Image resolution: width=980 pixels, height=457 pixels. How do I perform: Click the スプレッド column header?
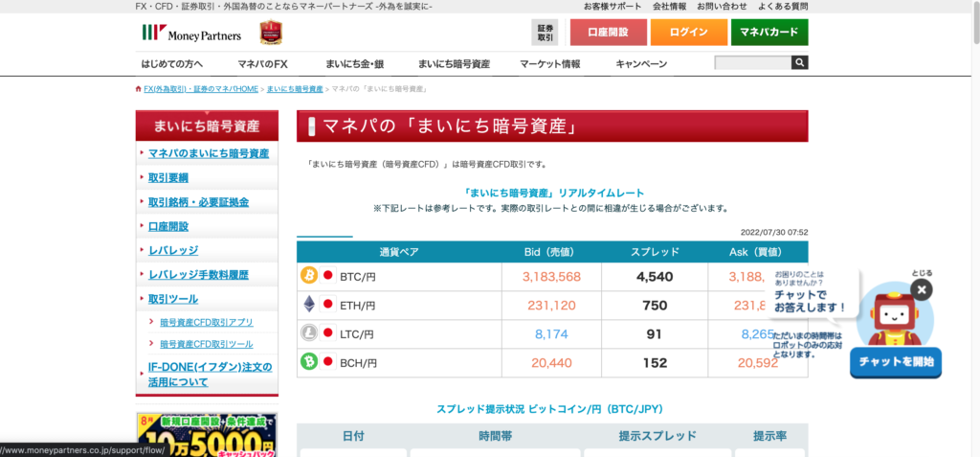click(655, 252)
